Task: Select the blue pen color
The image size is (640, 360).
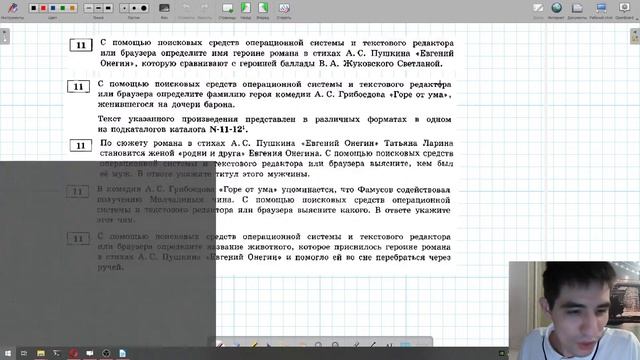Action: pyautogui.click(x=53, y=8)
